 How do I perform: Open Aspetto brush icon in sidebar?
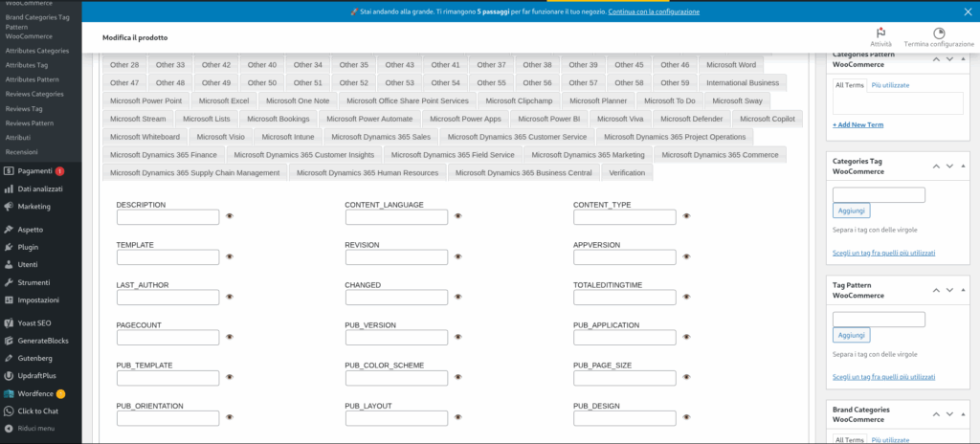(9, 230)
